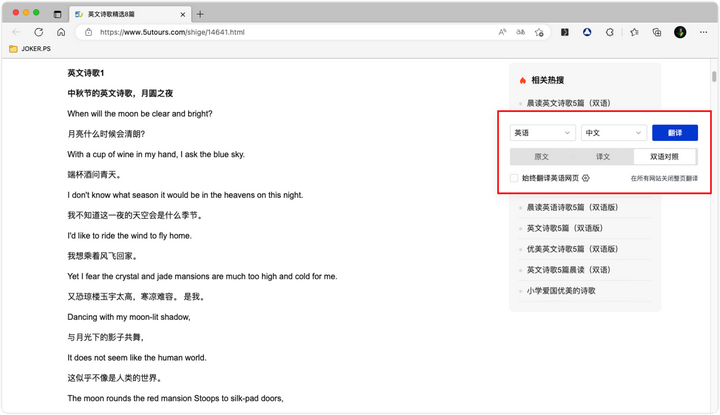This screenshot has width=720, height=415.
Task: Open 小学爱国优美的诗歌 link
Action: click(x=561, y=291)
